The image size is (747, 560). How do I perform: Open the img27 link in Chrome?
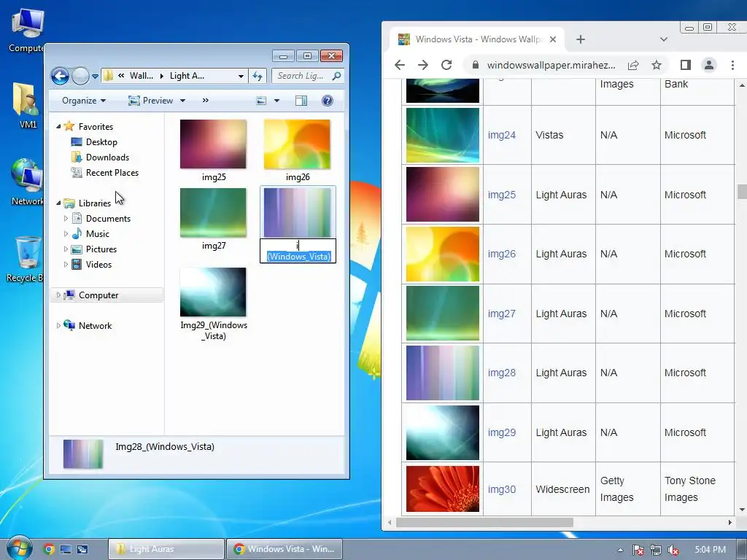click(x=502, y=314)
